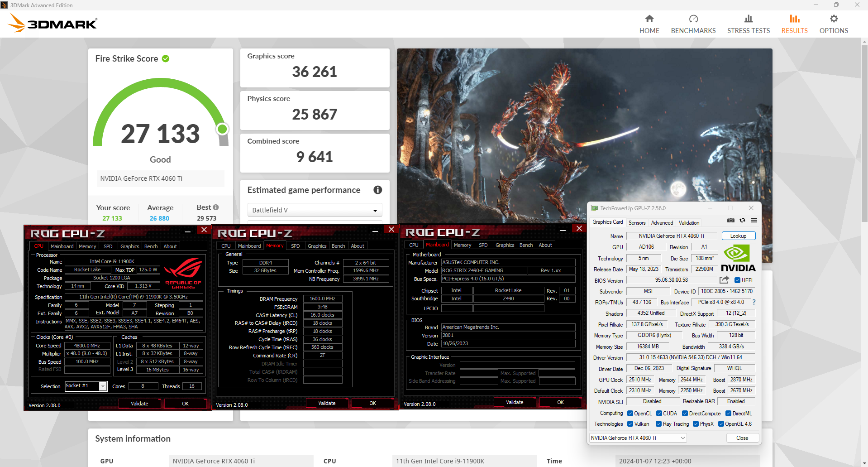Close the CPU-Z CPU tab window

(x=204, y=230)
